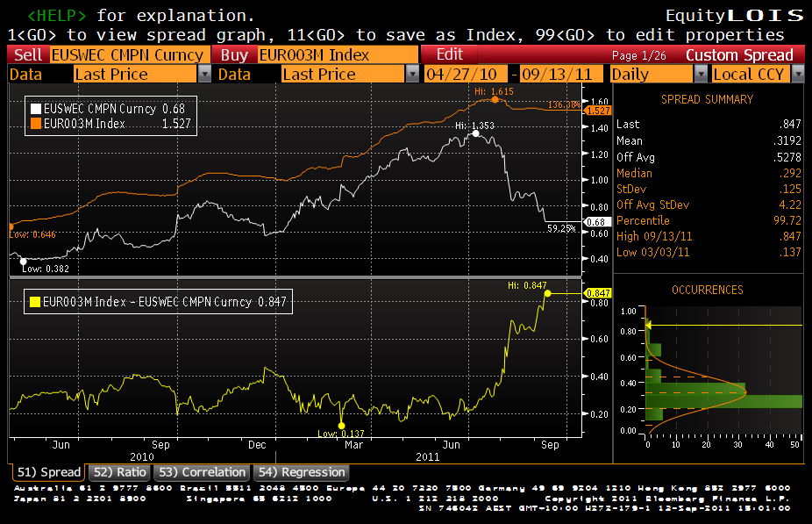Click the 59.25% white percent label
Screen dimensions: 812x524
pyautogui.click(x=561, y=228)
